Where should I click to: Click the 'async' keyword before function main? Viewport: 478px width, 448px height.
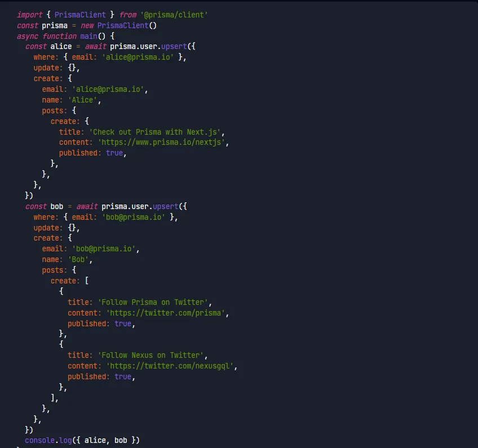[x=27, y=36]
